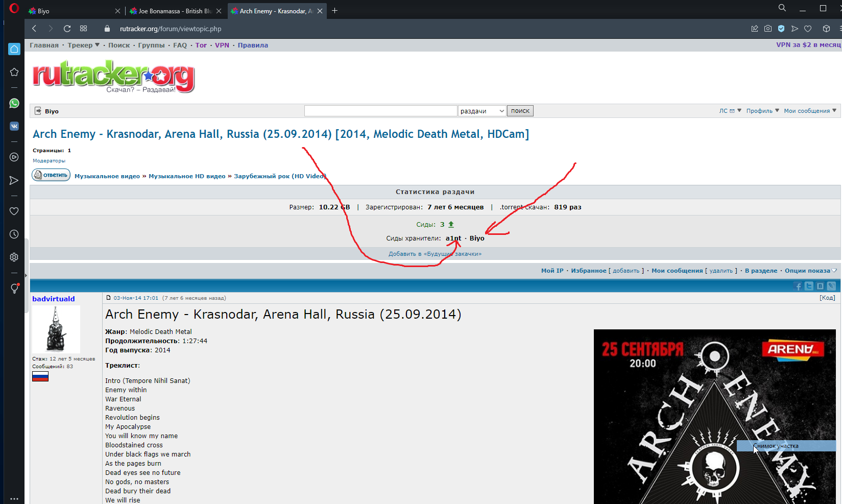Show sidebar tips lightbulb
842x504 pixels.
point(14,289)
